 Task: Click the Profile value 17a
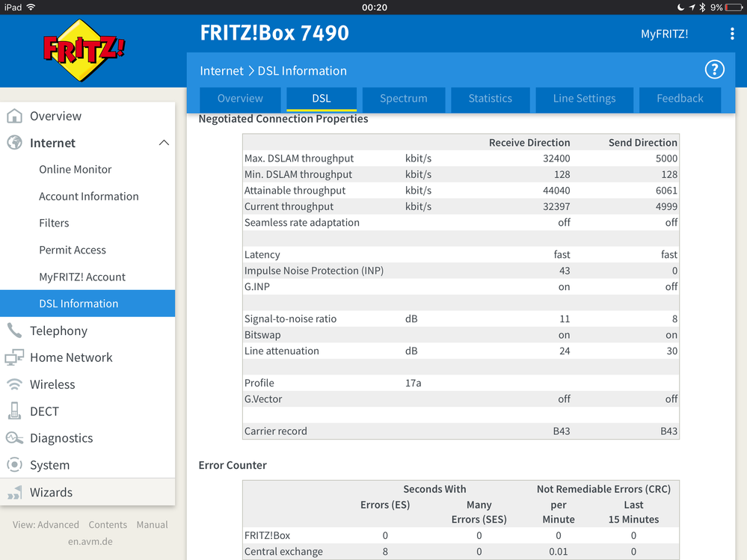tap(413, 383)
